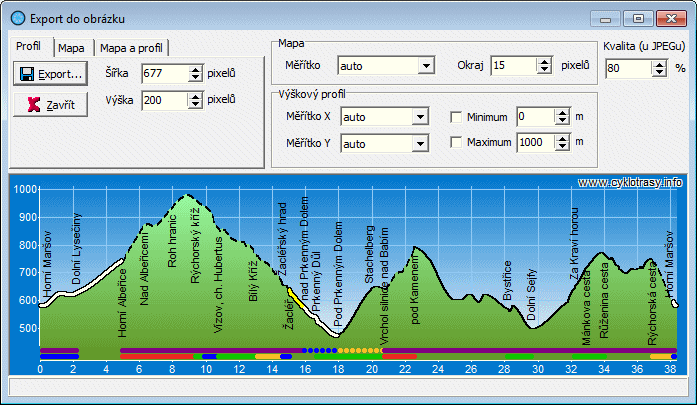Decrease Maximum value with down arrow
This screenshot has height=405, width=697.
[562, 147]
